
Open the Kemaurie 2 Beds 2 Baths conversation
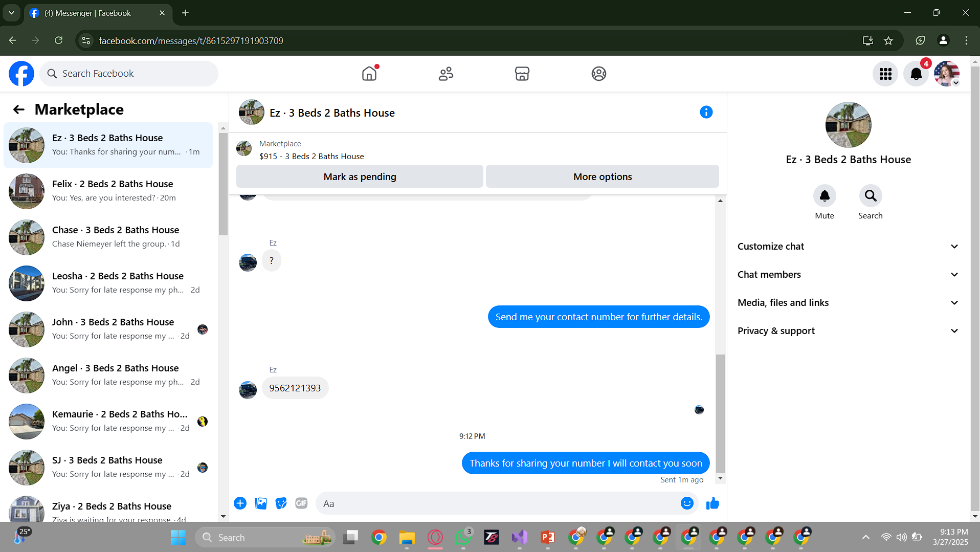coord(108,422)
